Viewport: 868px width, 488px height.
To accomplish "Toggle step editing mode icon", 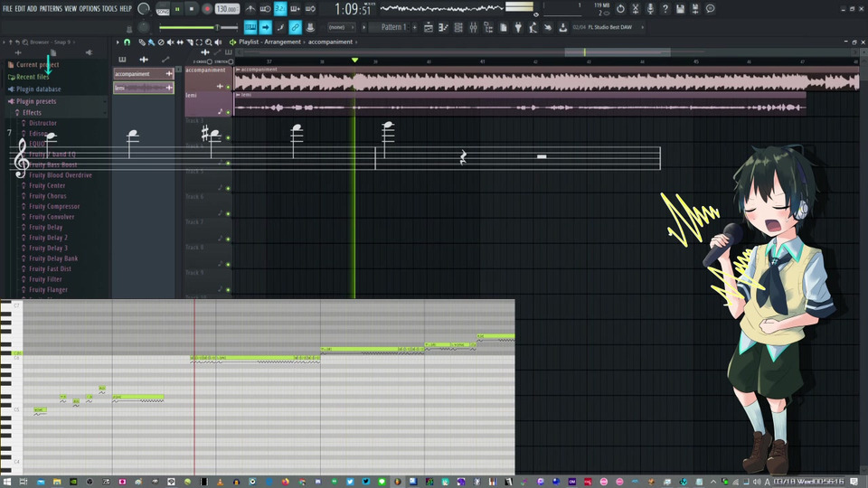I will pyautogui.click(x=280, y=27).
